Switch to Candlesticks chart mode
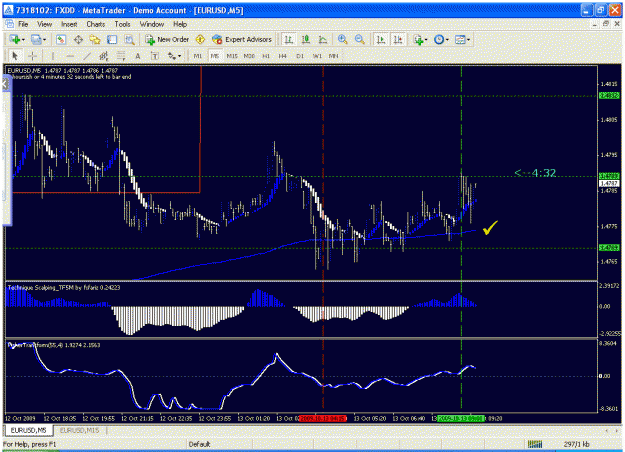The width and height of the screenshot is (625, 452). [306, 39]
